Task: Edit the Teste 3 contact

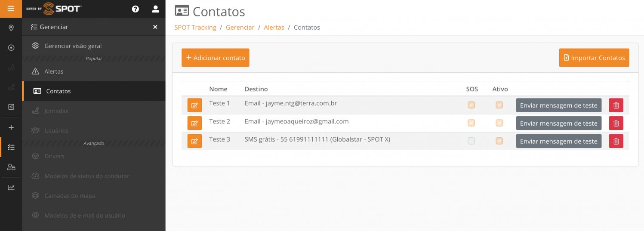Action: 194,142
